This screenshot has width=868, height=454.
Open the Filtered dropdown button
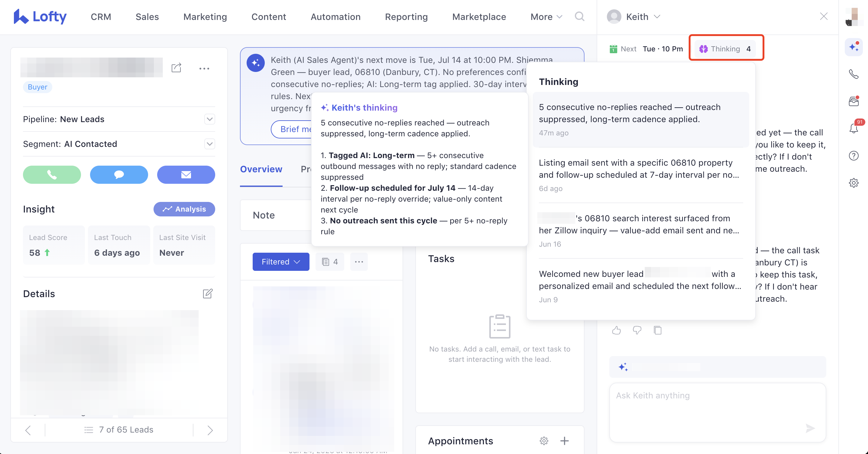coord(281,262)
